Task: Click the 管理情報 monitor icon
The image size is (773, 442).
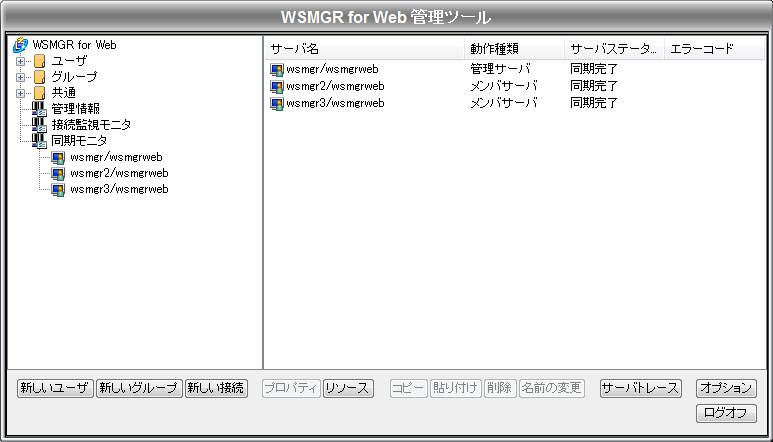Action: coord(39,109)
